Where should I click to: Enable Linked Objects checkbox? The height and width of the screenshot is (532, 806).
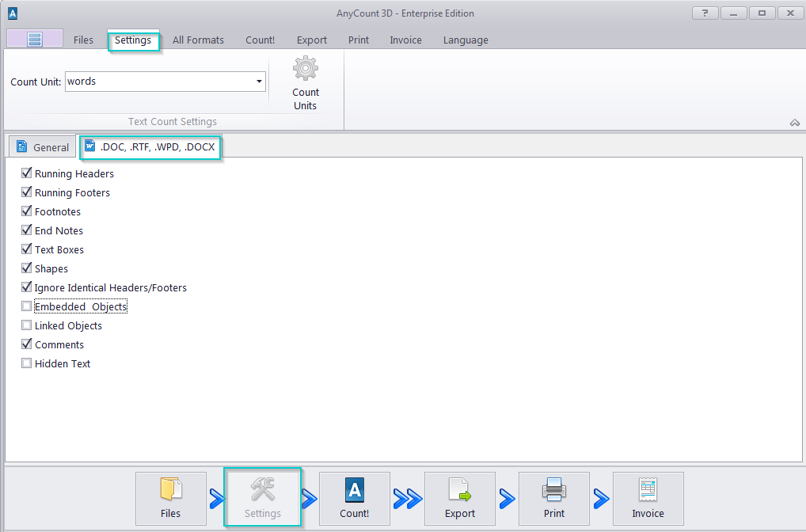tap(27, 325)
